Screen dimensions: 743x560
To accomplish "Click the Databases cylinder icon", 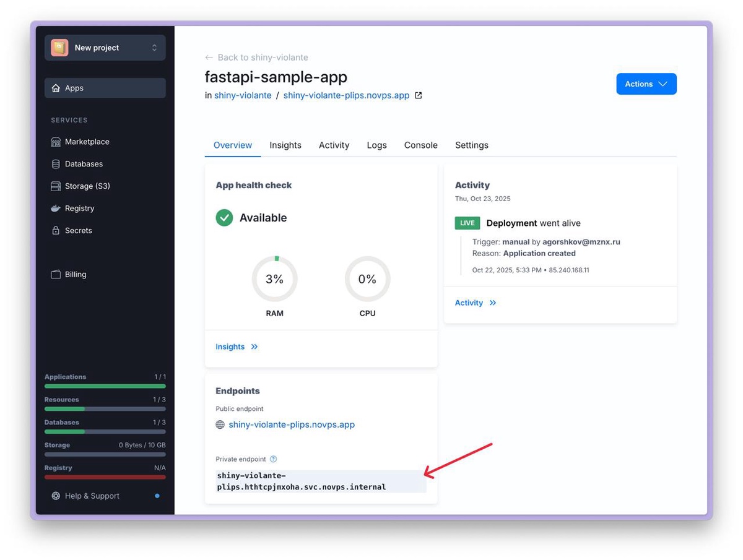I will (x=56, y=164).
